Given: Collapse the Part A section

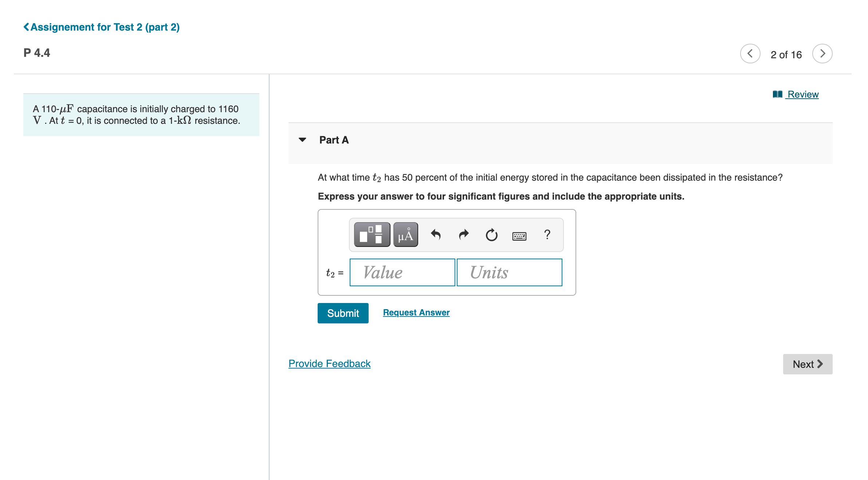Looking at the screenshot, I should (302, 140).
